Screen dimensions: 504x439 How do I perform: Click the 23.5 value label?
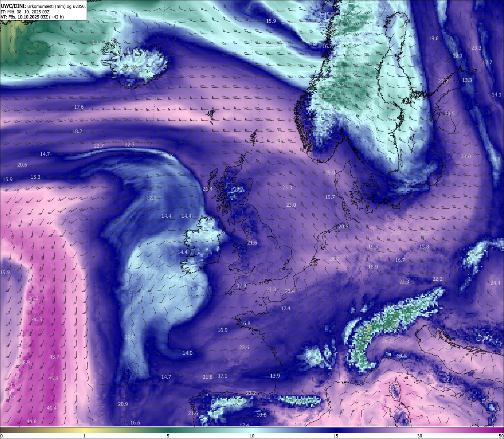click(x=450, y=113)
